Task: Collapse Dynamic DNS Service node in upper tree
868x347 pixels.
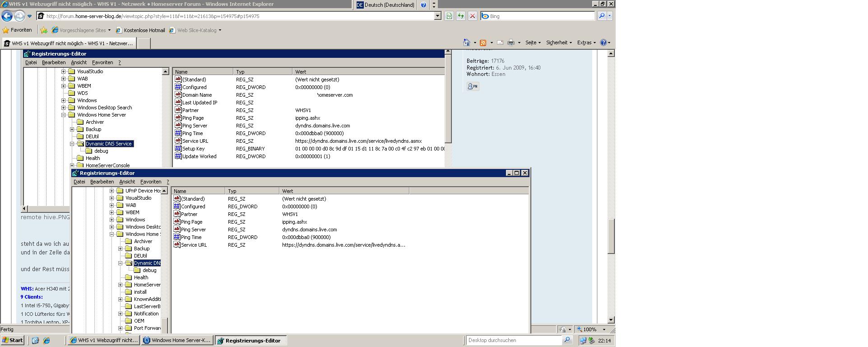Action: click(72, 144)
